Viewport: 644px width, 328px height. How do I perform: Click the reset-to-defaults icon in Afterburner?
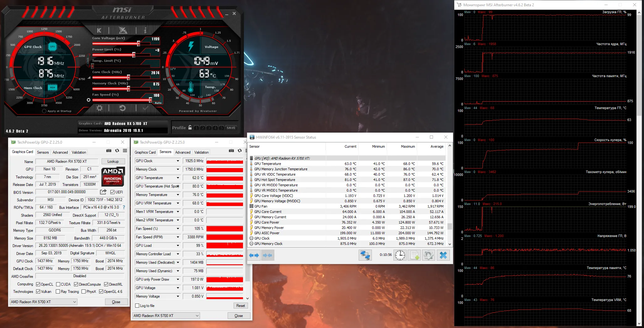(x=123, y=108)
